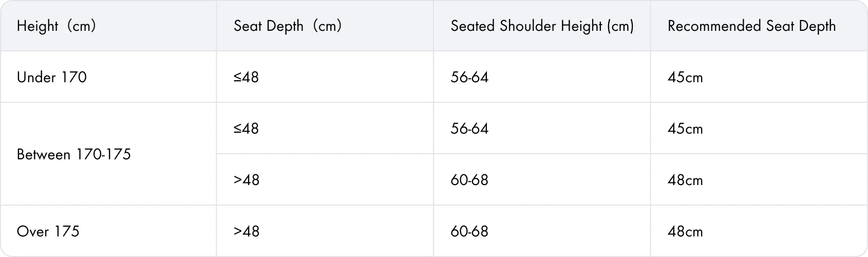Click the Under 170 height cell
This screenshot has height=257, width=868.
coord(52,77)
